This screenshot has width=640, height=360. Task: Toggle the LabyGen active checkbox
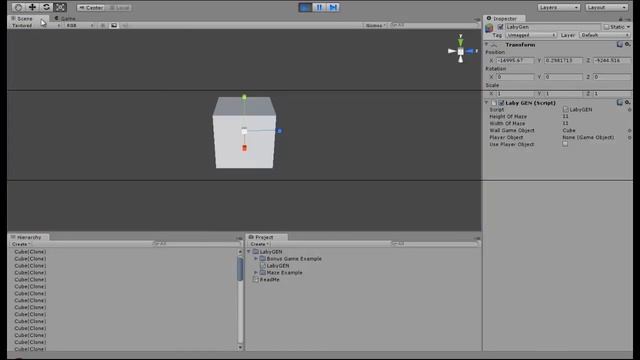point(500,27)
